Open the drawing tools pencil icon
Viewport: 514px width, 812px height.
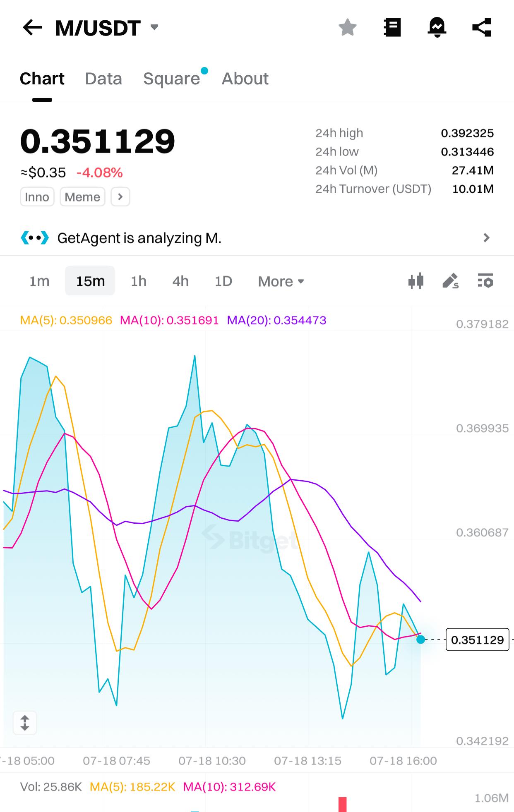click(x=450, y=281)
